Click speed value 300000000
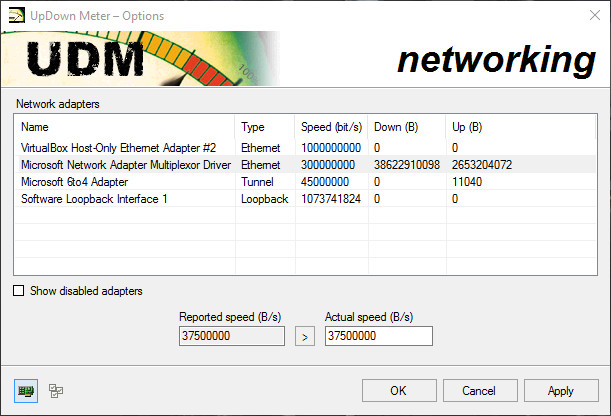Viewport: 611px width, 416px height. point(328,165)
